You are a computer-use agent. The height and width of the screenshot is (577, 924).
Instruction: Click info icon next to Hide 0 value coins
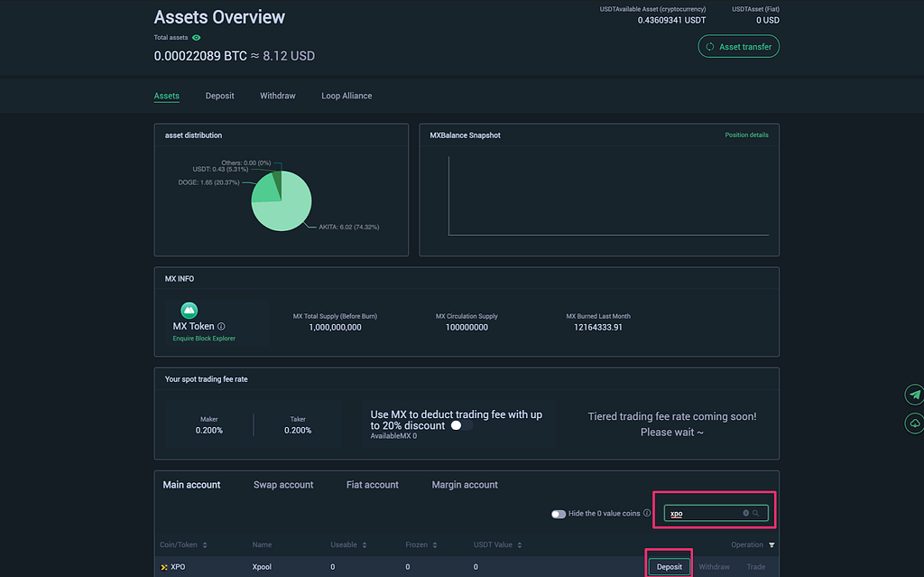[x=647, y=513]
